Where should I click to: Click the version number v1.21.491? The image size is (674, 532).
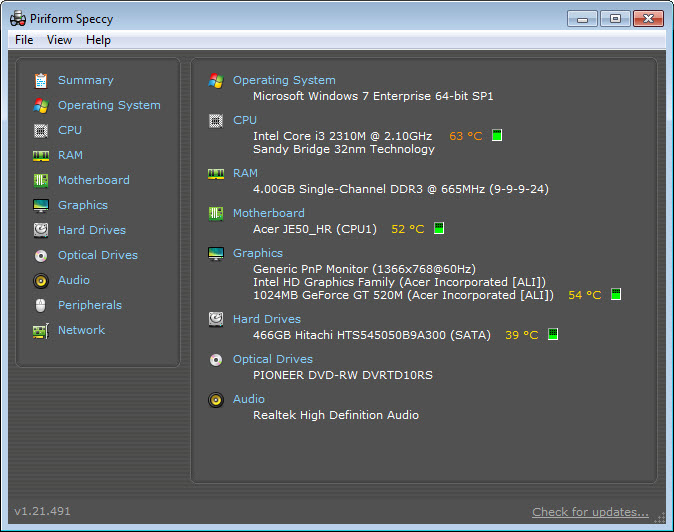point(42,511)
